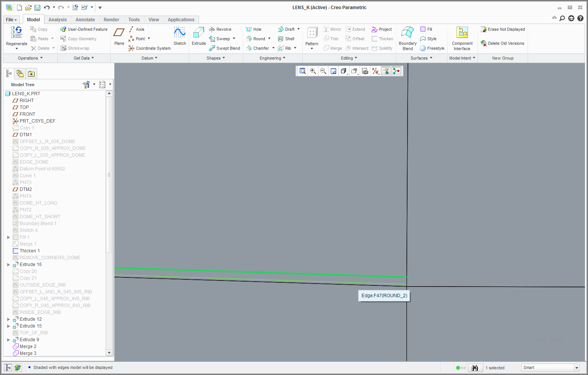This screenshot has height=375, width=588.
Task: Save the model with the floppy icon
Action: [x=37, y=8]
